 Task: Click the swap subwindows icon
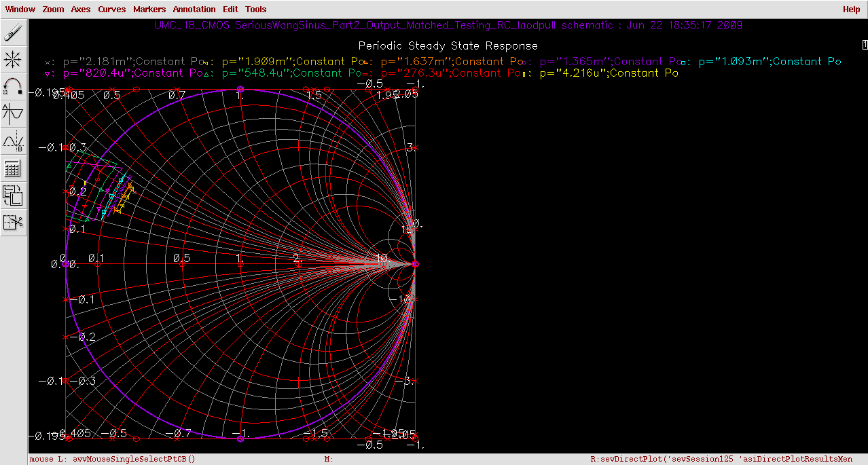[x=13, y=195]
